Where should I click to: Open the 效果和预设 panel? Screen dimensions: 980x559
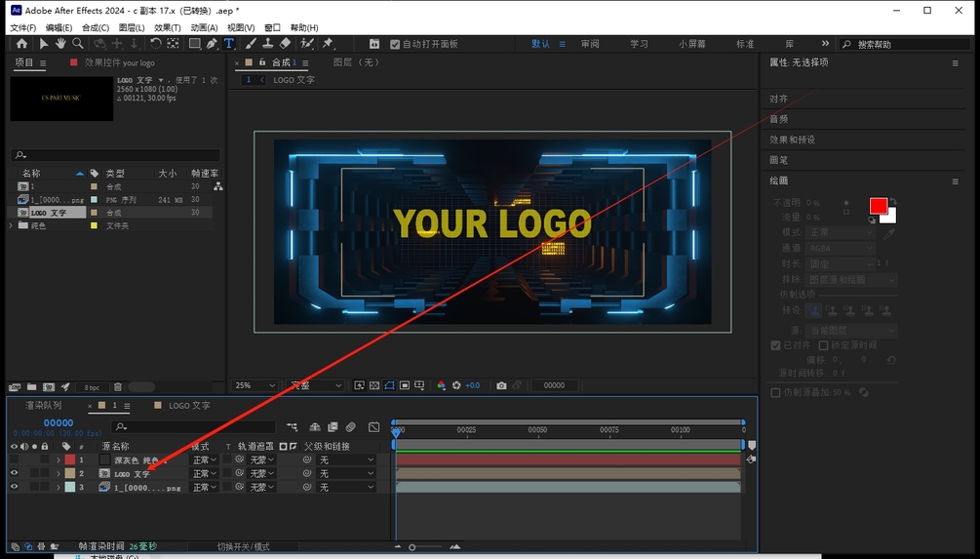click(x=793, y=140)
